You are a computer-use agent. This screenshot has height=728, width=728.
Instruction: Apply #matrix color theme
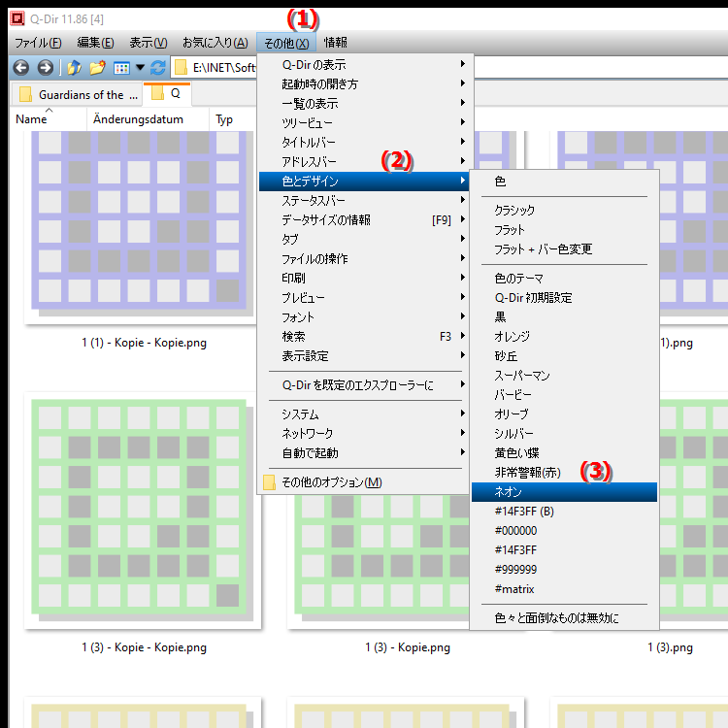pyautogui.click(x=564, y=589)
